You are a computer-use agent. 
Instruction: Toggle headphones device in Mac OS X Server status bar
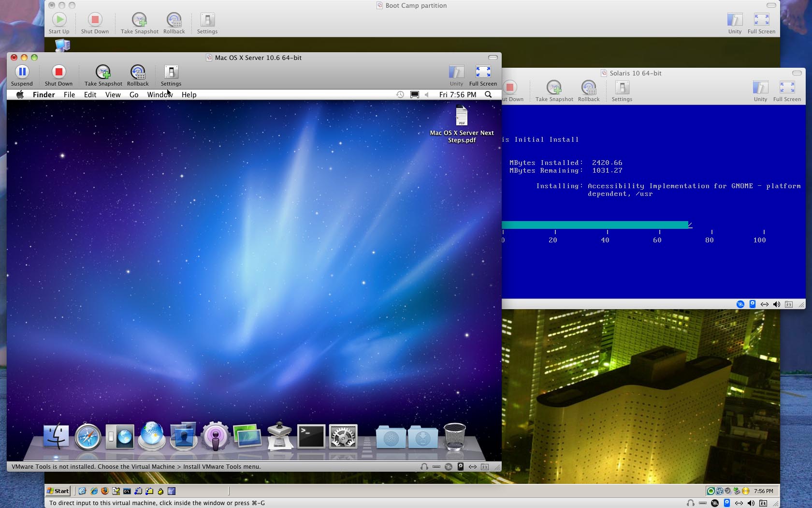424,467
